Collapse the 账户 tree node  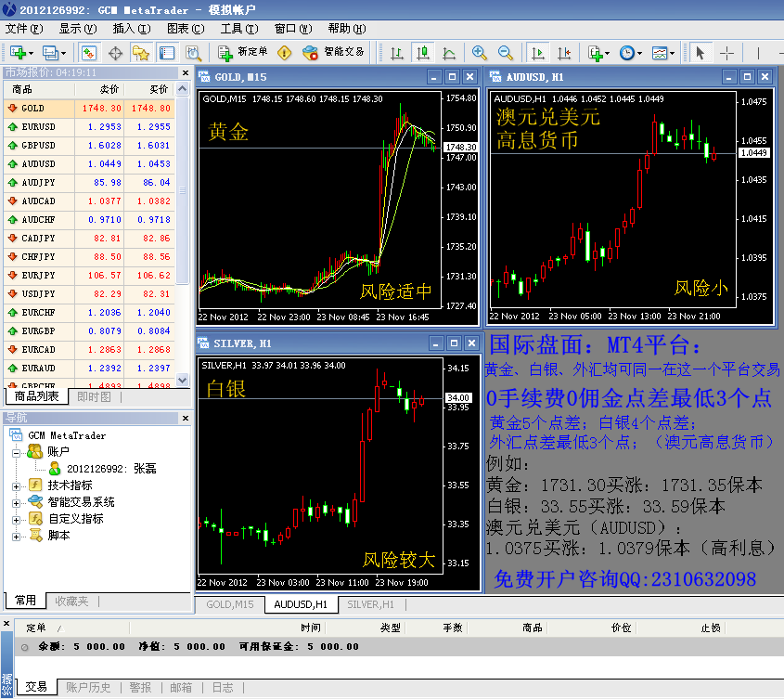pos(16,453)
